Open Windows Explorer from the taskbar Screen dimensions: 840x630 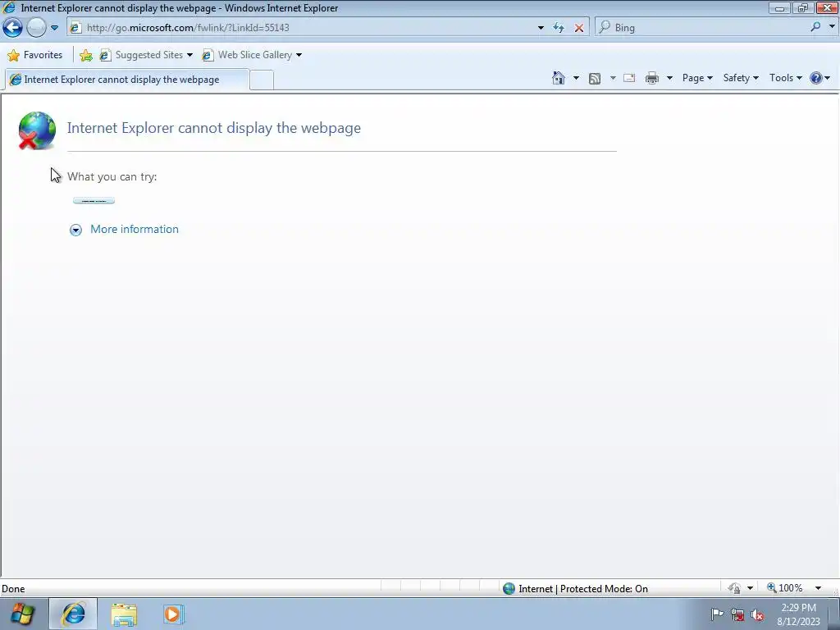point(124,614)
